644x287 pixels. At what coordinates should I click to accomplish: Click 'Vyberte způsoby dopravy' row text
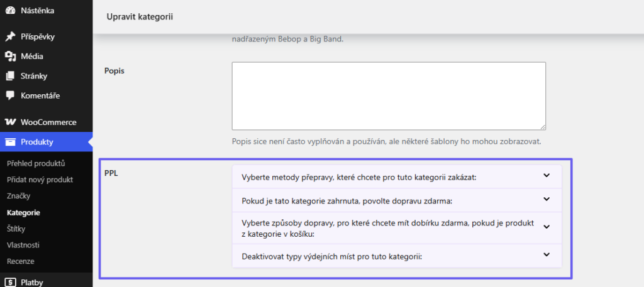coord(387,228)
